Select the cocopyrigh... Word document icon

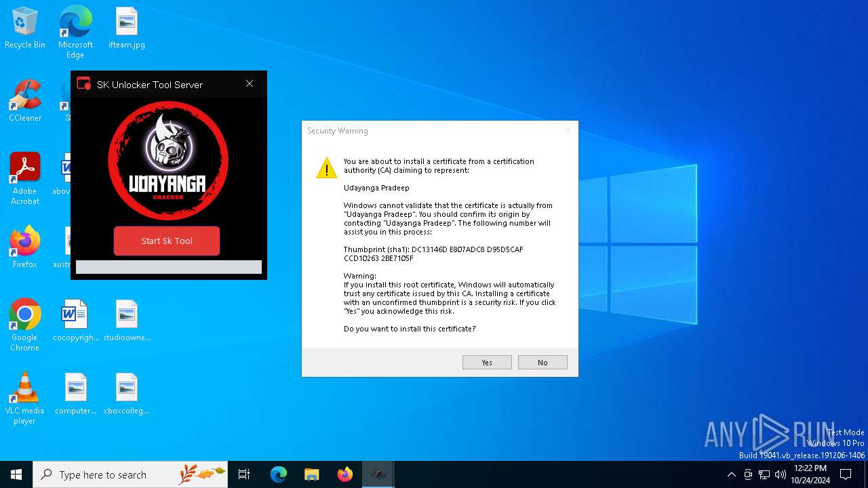click(75, 321)
